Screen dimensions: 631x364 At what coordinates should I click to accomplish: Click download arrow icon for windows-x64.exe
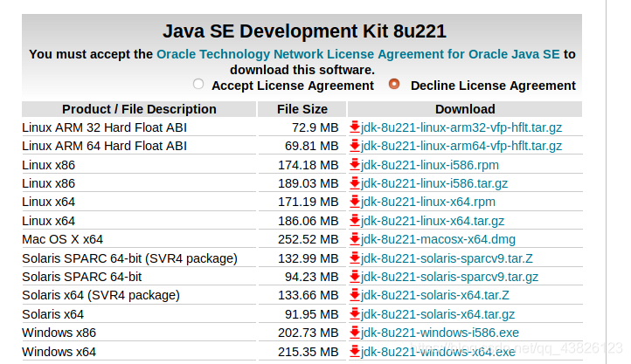[355, 351]
